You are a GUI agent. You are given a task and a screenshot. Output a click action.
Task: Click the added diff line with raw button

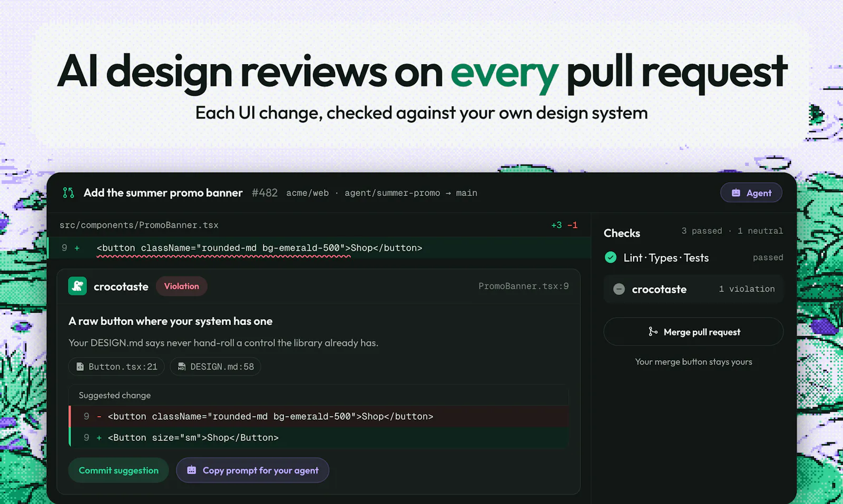[319, 248]
